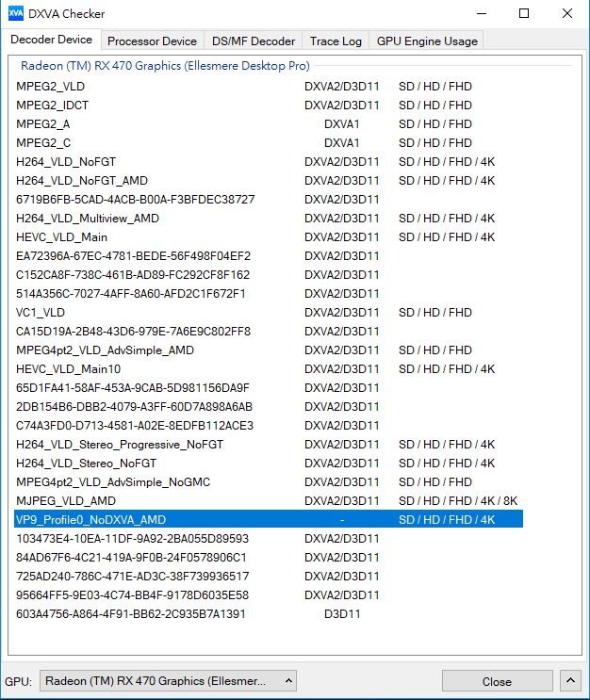This screenshot has height=700, width=590.
Task: Click the highlighted VP9_Profile0_NoDXVA_AMD row
Action: (269, 520)
